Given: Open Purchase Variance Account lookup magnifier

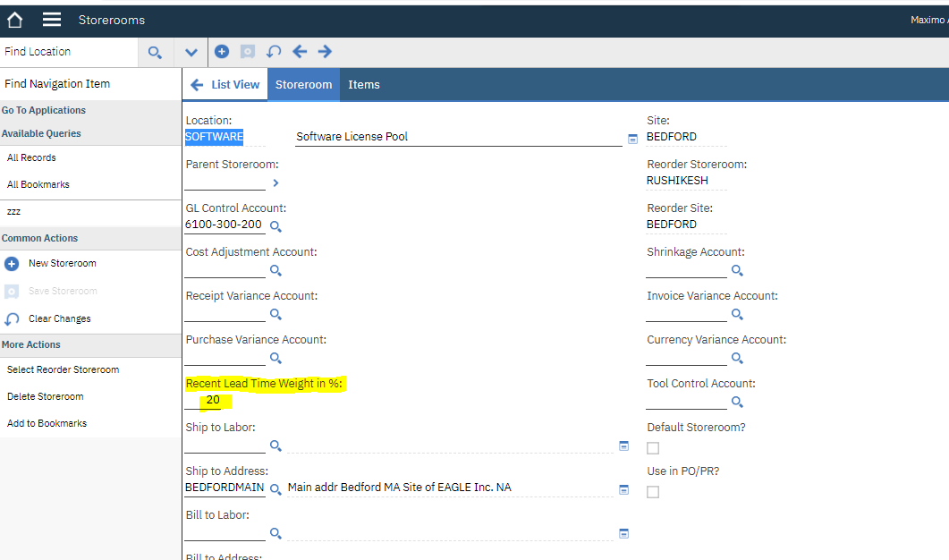Looking at the screenshot, I should click(x=275, y=358).
